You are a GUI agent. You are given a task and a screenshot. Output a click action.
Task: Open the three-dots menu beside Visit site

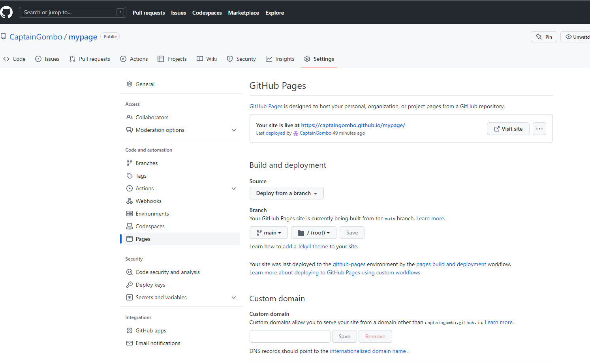(x=539, y=129)
